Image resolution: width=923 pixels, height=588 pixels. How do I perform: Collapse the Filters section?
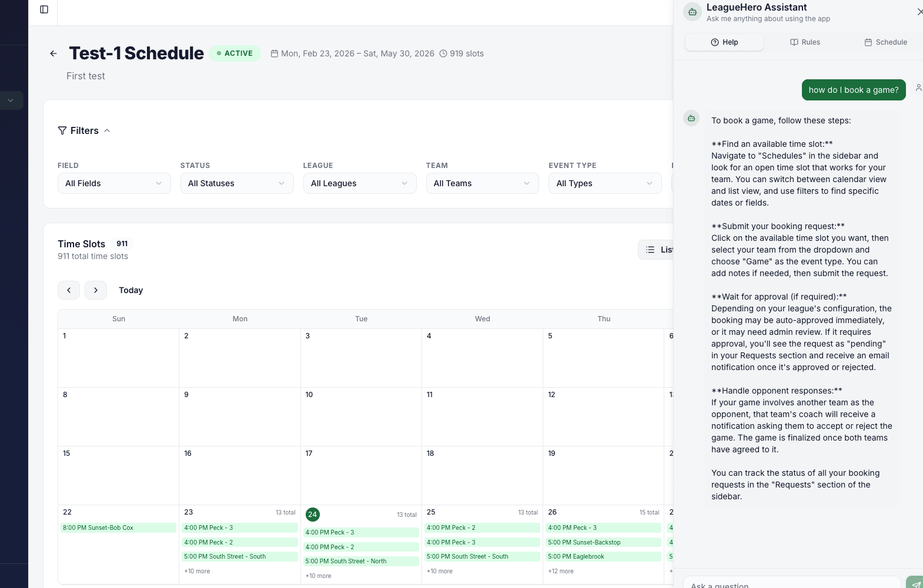click(x=84, y=130)
